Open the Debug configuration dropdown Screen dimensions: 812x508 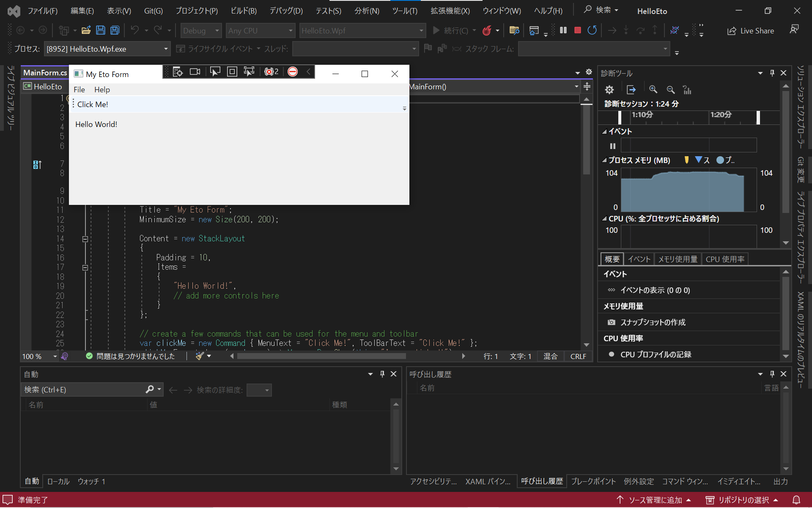201,30
